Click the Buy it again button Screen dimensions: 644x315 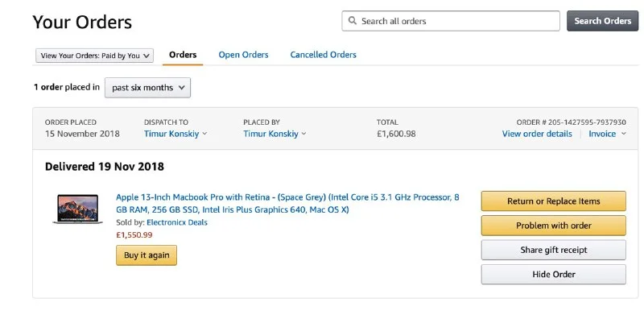(147, 255)
